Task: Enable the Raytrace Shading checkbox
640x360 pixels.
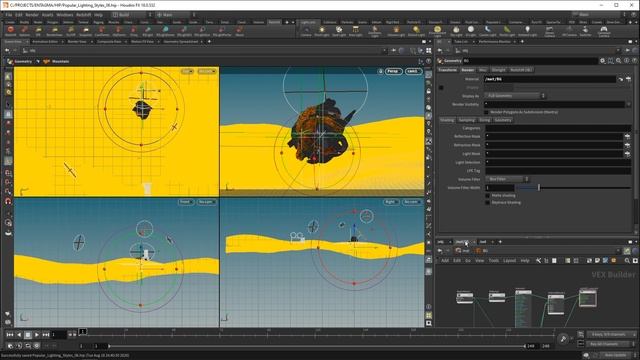Action: click(487, 202)
